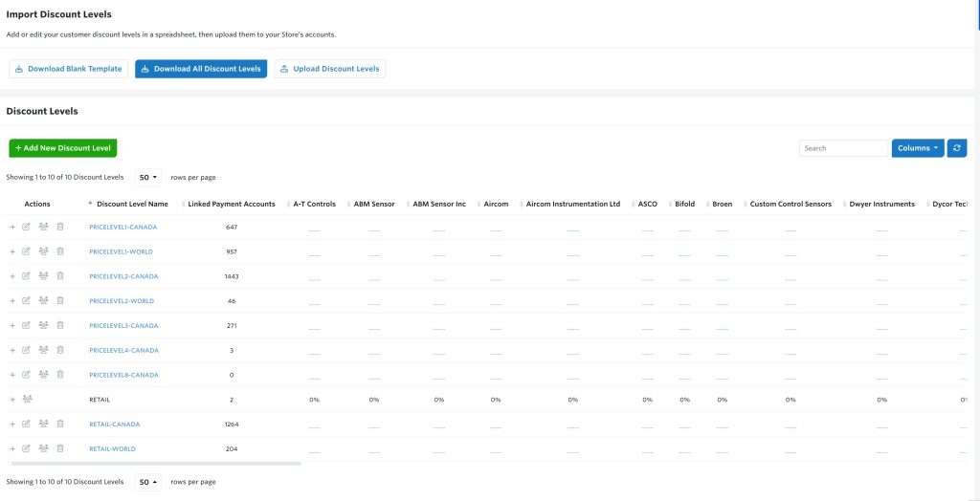Viewport: 980px width, 501px height.
Task: Open the Columns dropdown
Action: click(918, 148)
